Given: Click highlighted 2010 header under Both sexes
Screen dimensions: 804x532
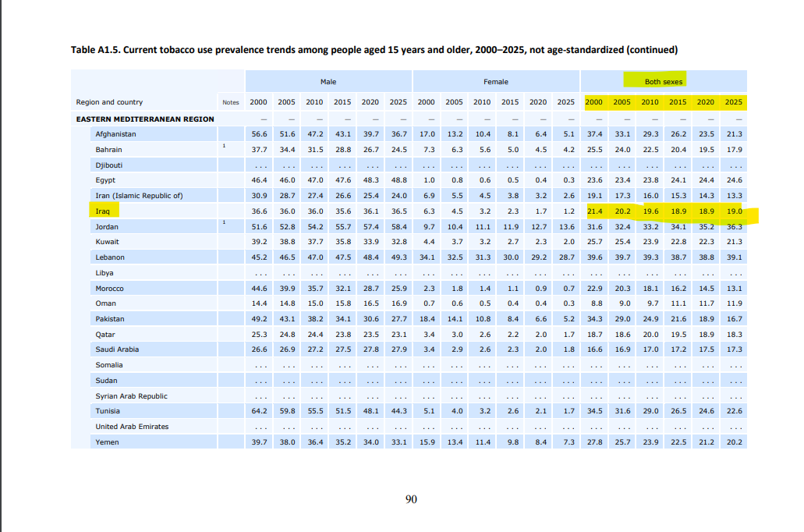Looking at the screenshot, I should [x=650, y=102].
